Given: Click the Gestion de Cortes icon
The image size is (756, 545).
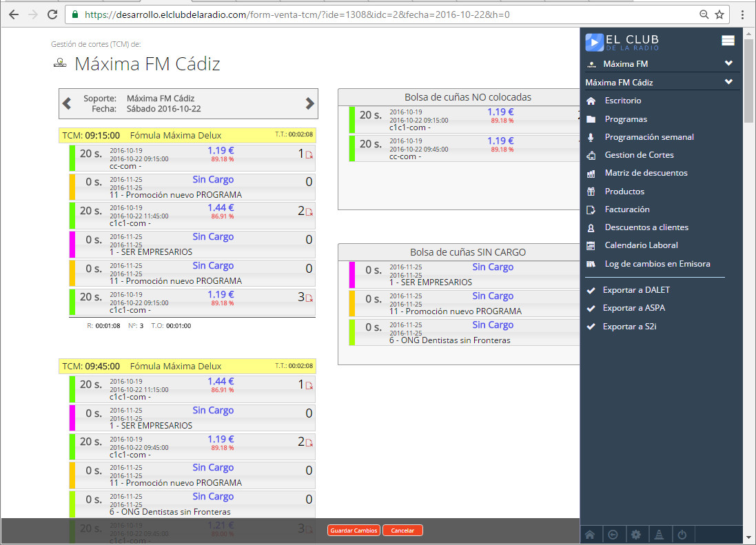Looking at the screenshot, I should pos(591,155).
